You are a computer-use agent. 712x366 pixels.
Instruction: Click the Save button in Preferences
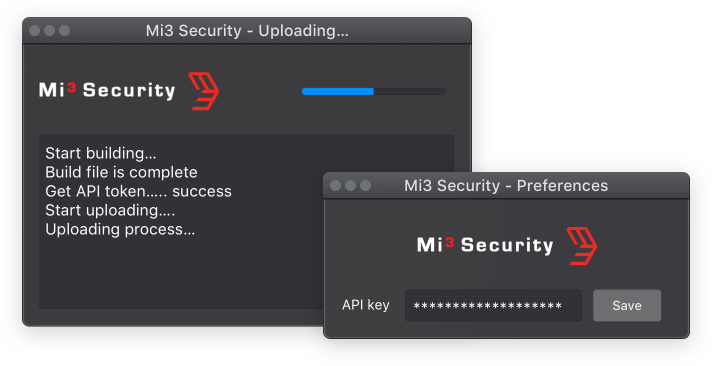pos(627,305)
